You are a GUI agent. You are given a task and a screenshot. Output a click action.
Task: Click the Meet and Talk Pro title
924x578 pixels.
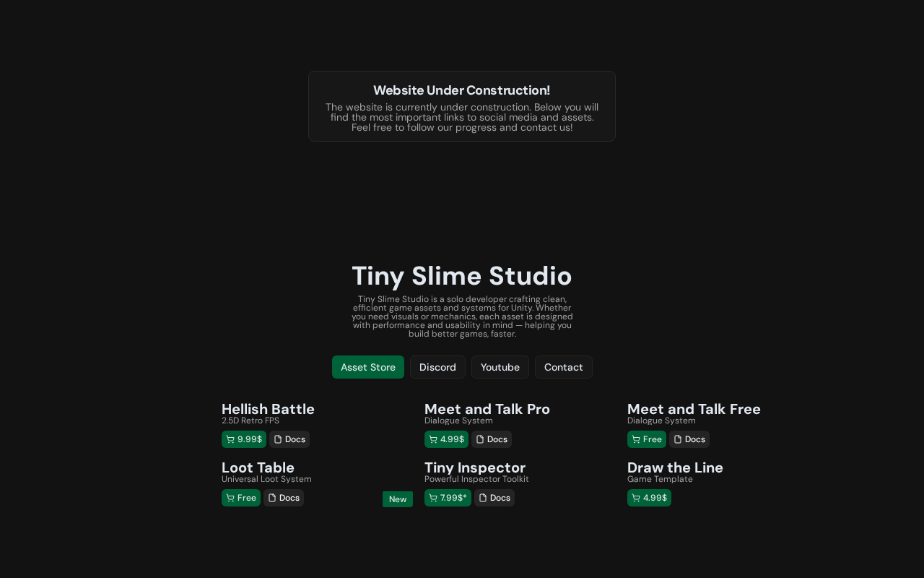coord(487,409)
